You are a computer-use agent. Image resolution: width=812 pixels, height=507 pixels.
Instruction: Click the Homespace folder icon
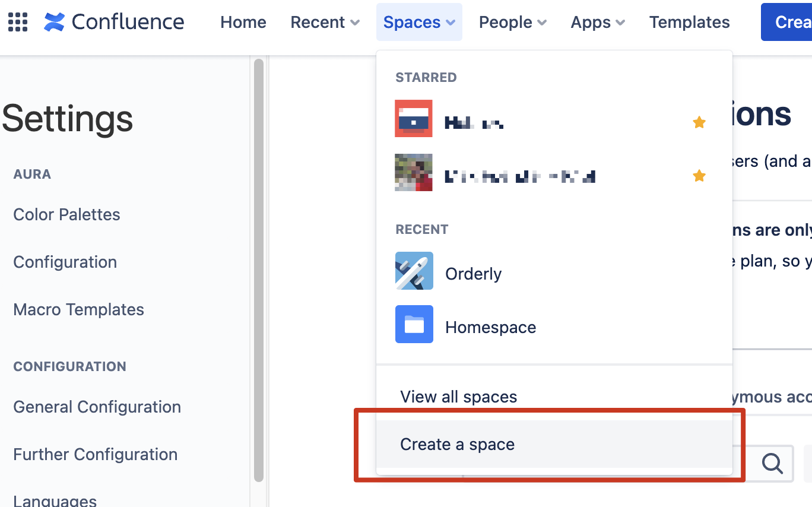coord(414,324)
